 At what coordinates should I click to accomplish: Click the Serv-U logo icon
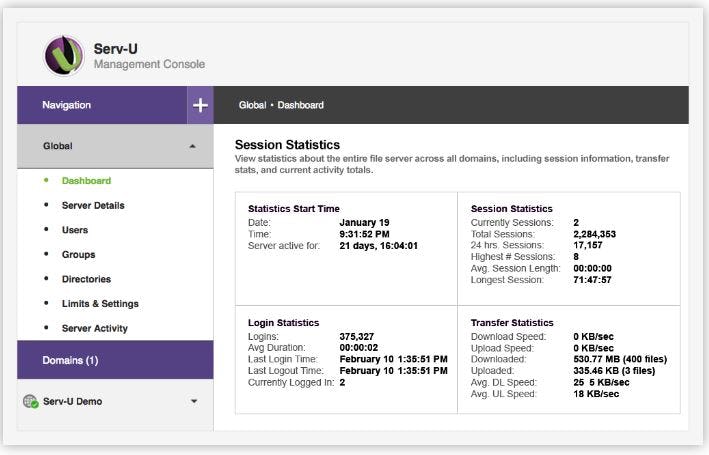[64, 56]
